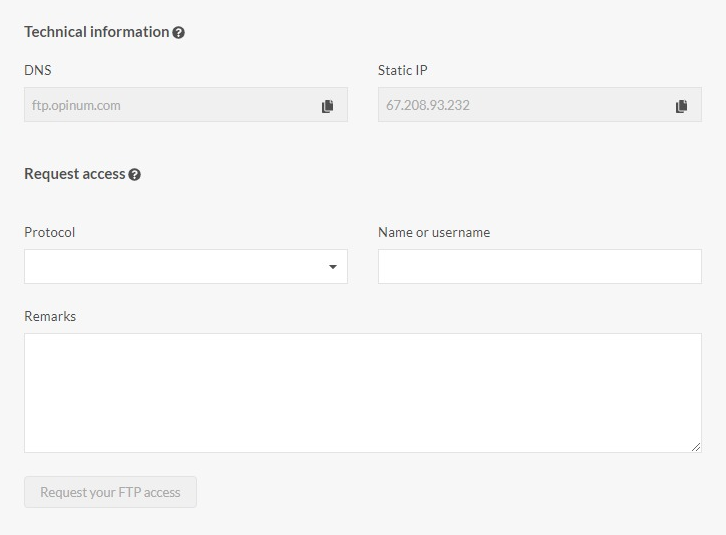Click the help icon beside Technical information
The width and height of the screenshot is (726, 535).
[x=179, y=32]
